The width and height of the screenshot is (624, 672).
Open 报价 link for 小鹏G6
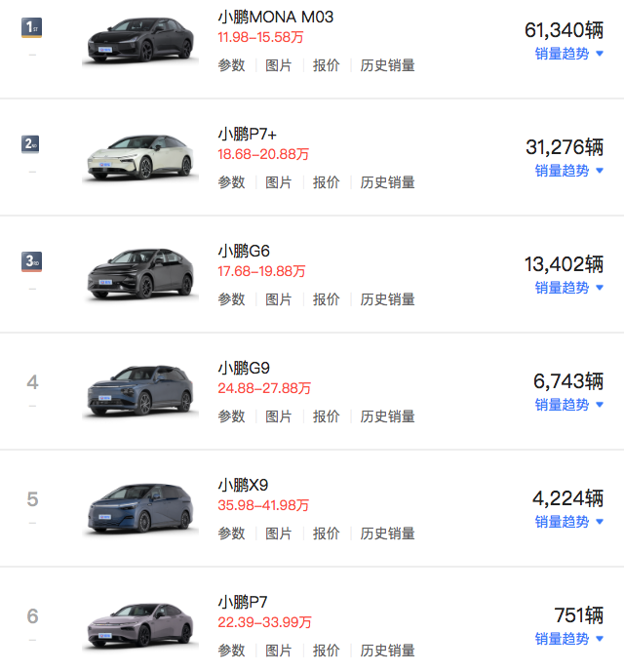(x=327, y=299)
